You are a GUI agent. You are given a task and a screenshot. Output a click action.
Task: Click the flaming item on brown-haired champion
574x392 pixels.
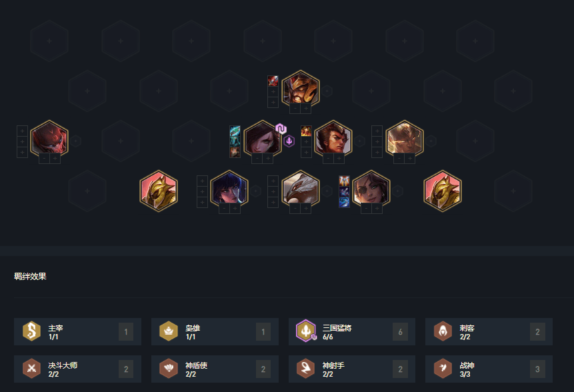(306, 131)
